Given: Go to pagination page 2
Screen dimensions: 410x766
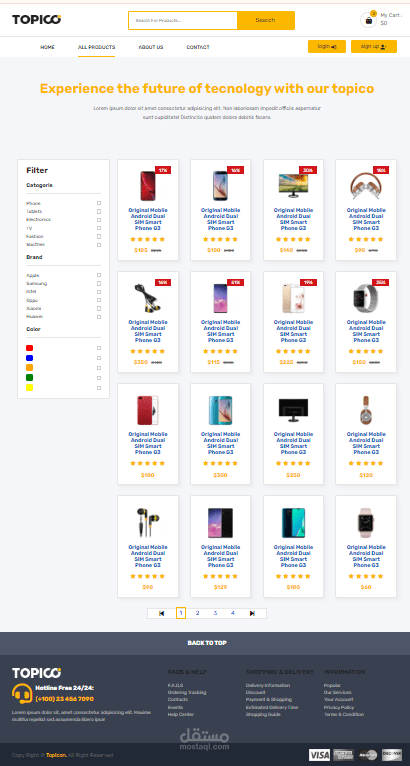Looking at the screenshot, I should 197,613.
